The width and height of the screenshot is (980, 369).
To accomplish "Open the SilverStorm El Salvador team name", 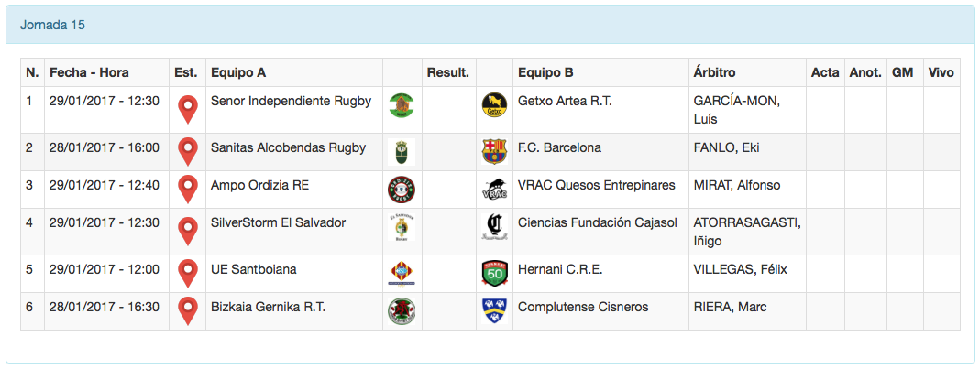I will [278, 222].
